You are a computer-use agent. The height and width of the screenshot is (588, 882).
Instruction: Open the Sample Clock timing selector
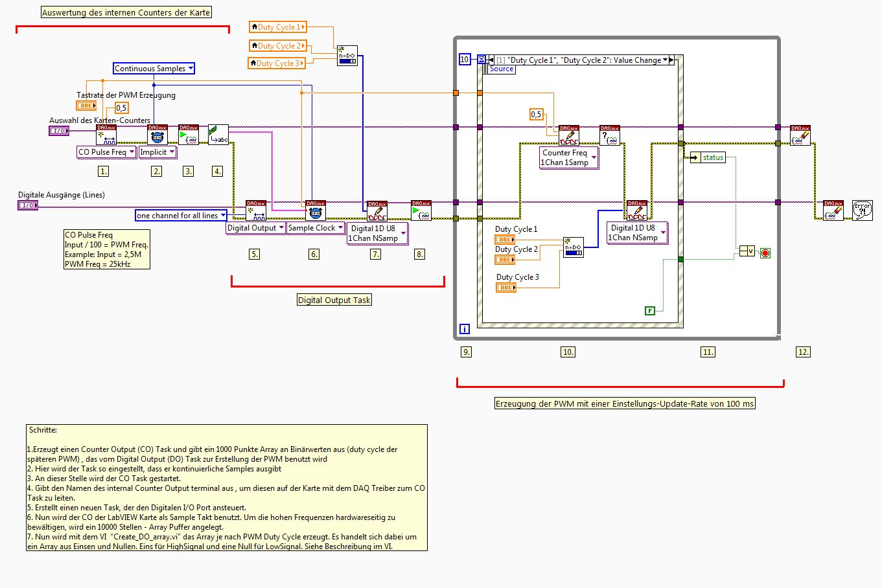pyautogui.click(x=316, y=228)
